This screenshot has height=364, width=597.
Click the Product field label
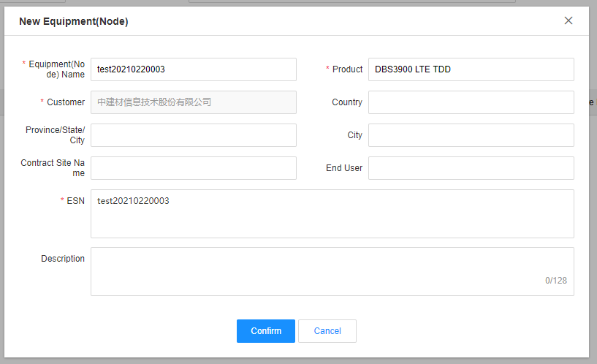pyautogui.click(x=347, y=69)
